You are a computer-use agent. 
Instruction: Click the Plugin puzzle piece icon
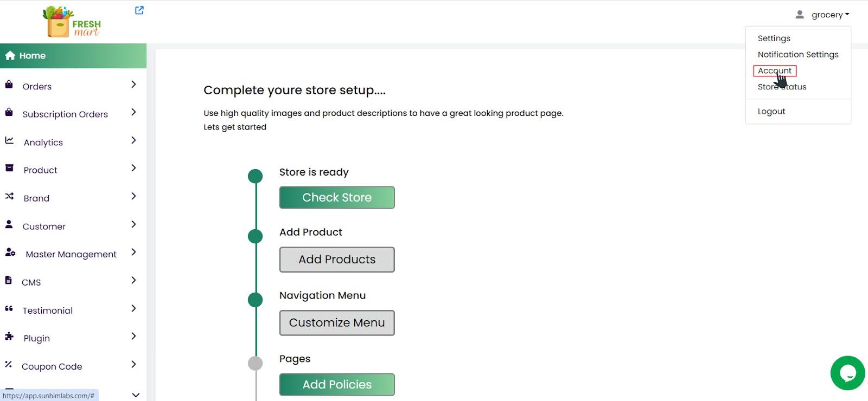pos(9,337)
